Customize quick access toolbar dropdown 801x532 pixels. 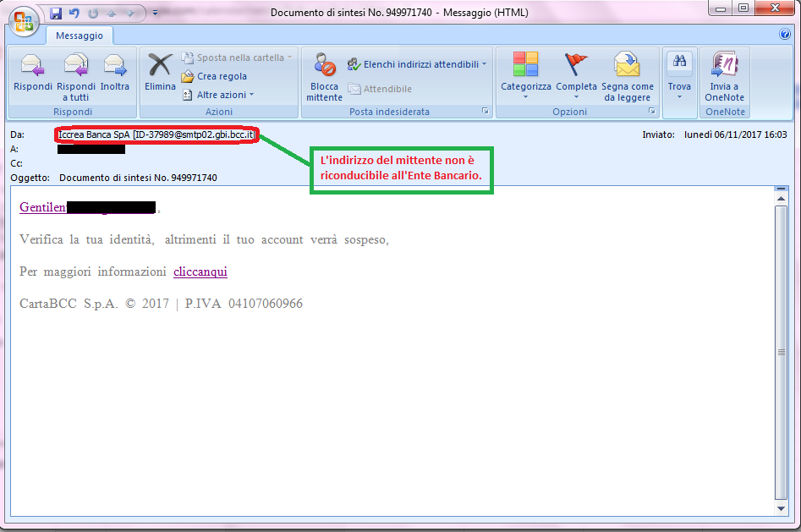[x=156, y=13]
